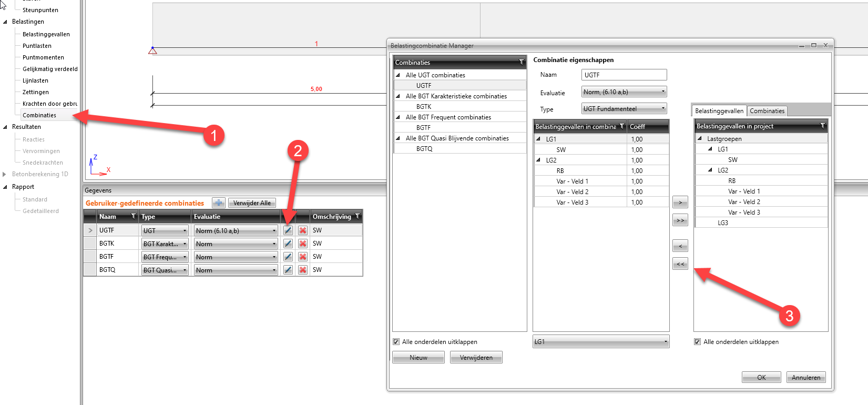868x405 pixels.
Task: Open the LG1 dropdown below combination list
Action: pyautogui.click(x=600, y=342)
